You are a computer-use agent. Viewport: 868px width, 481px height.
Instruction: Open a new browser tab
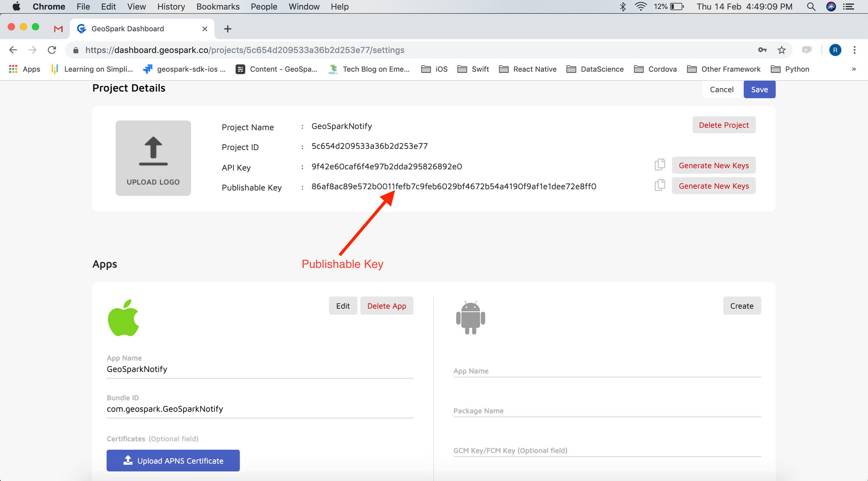coord(227,29)
